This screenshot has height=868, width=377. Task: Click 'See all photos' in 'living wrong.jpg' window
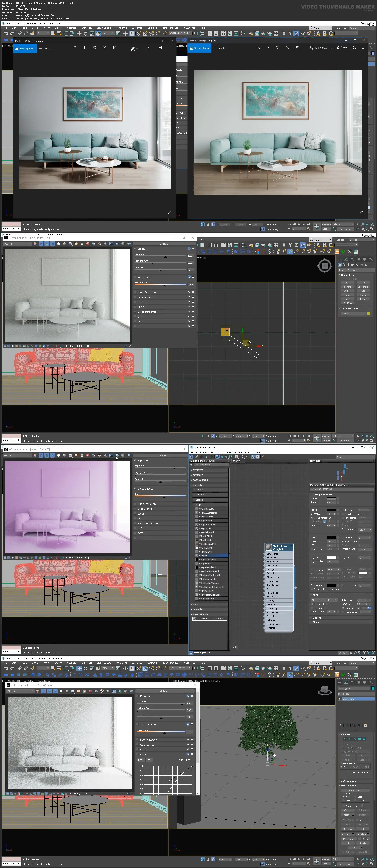click(x=199, y=48)
